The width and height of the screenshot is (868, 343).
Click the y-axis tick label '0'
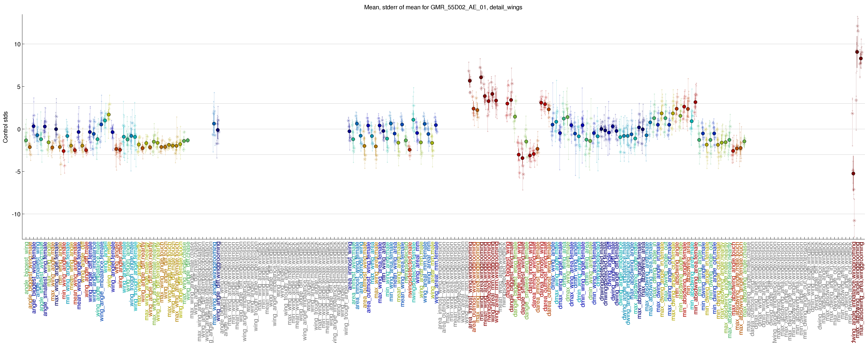(x=19, y=129)
